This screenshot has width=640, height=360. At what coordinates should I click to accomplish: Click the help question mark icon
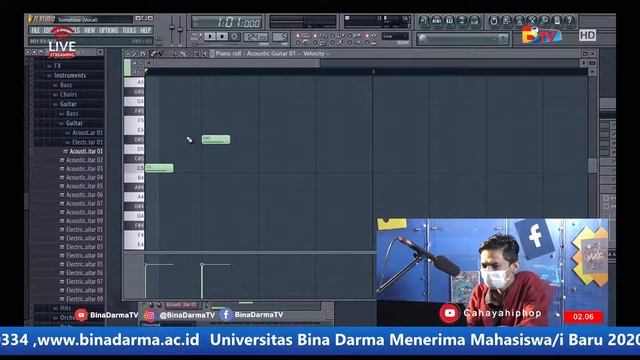pos(570,20)
